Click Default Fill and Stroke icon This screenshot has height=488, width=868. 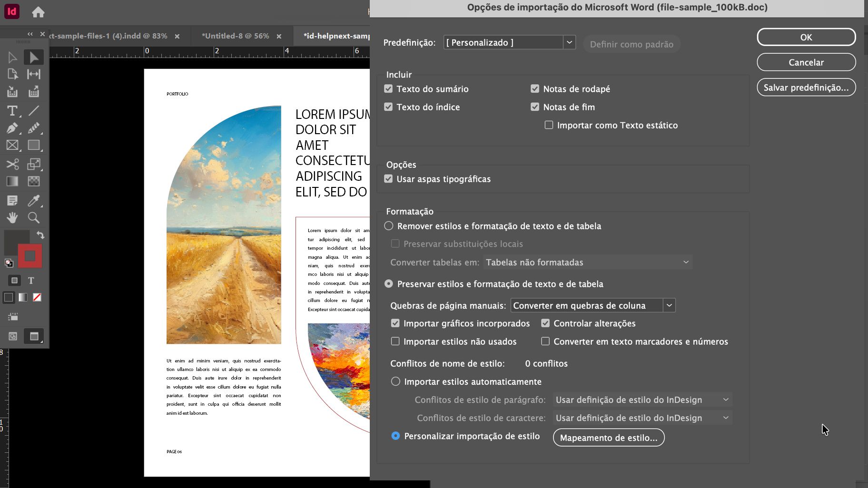point(9,263)
